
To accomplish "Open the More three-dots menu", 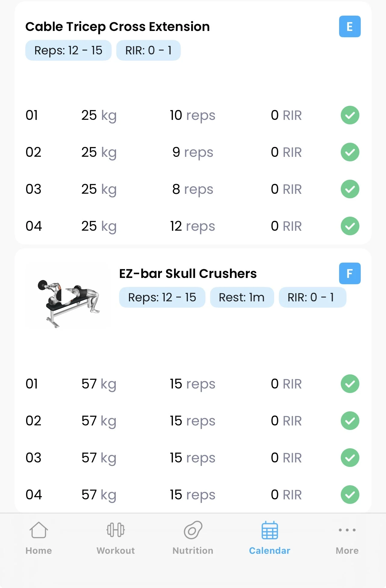I will pos(347,530).
